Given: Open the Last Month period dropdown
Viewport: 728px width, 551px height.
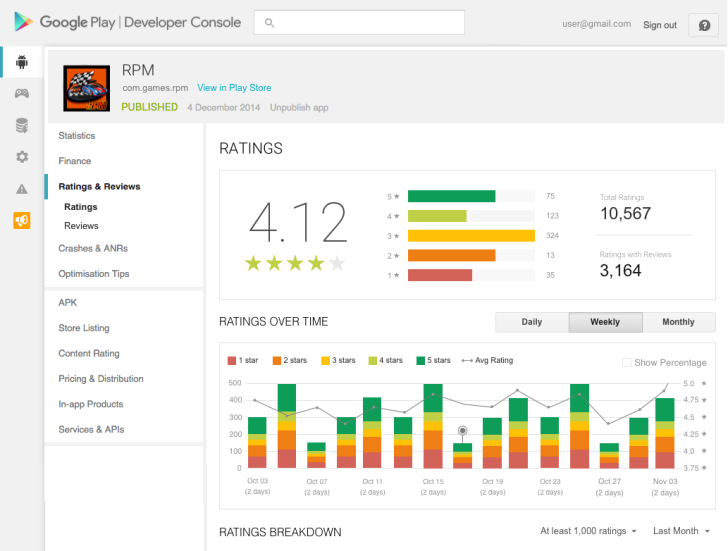Looking at the screenshot, I should coord(682,531).
